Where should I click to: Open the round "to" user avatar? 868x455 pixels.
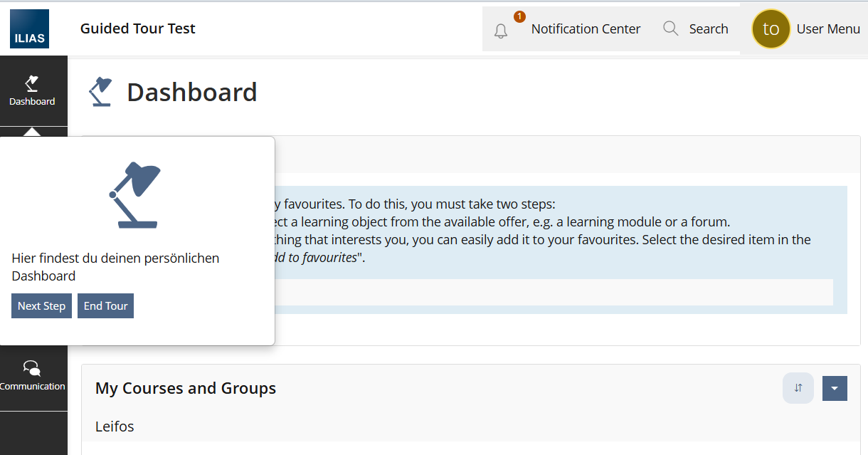[x=771, y=29]
